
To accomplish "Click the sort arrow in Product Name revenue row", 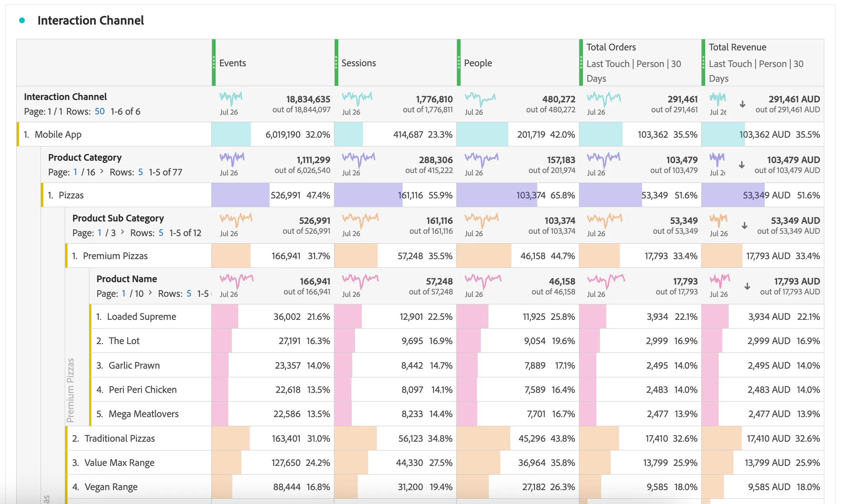I will pyautogui.click(x=747, y=286).
